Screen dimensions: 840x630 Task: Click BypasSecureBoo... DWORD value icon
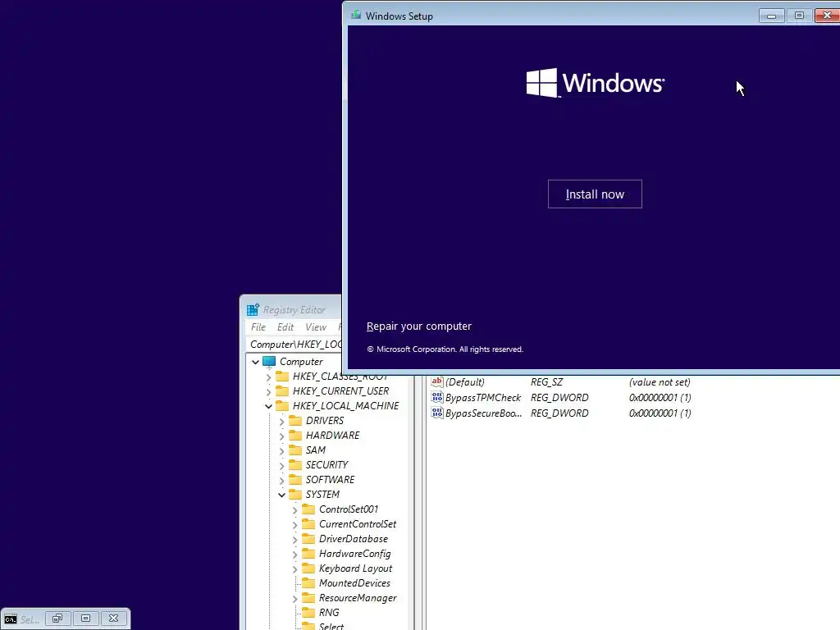pos(437,413)
